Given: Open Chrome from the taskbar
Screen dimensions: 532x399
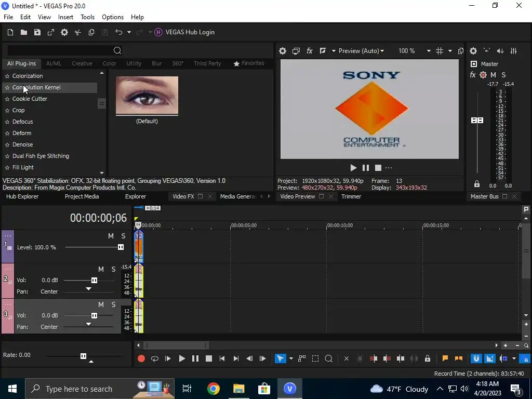Looking at the screenshot, I should [214, 389].
